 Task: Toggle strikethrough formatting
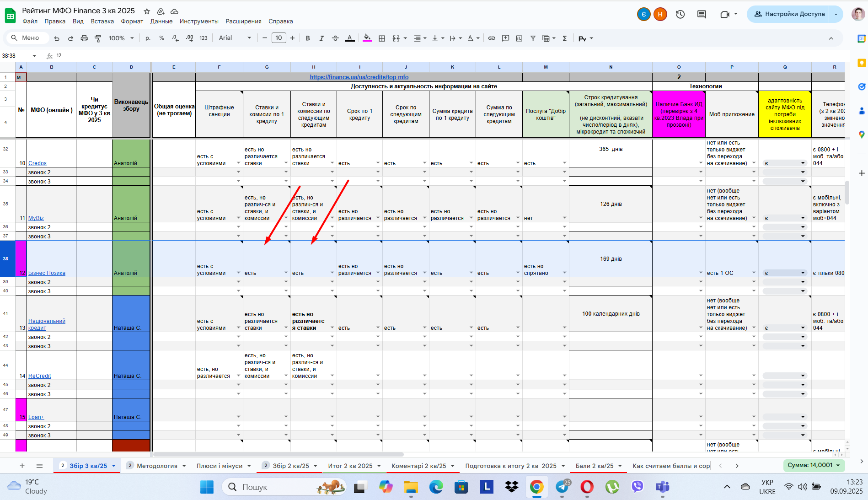[335, 38]
